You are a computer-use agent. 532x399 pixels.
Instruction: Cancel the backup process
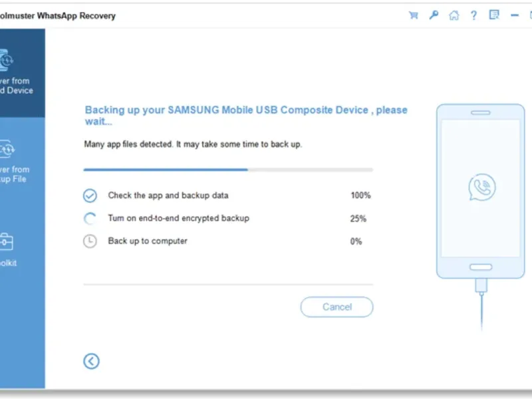(x=337, y=307)
